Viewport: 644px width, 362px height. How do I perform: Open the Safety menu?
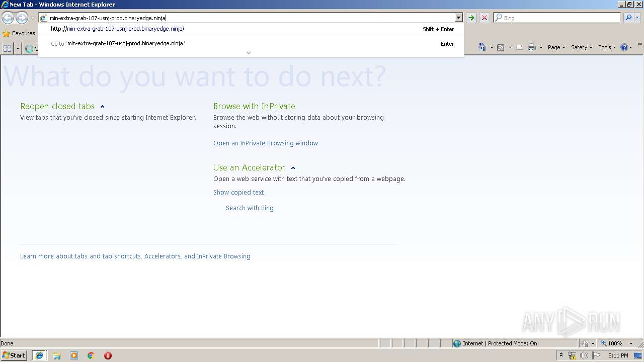pos(582,47)
